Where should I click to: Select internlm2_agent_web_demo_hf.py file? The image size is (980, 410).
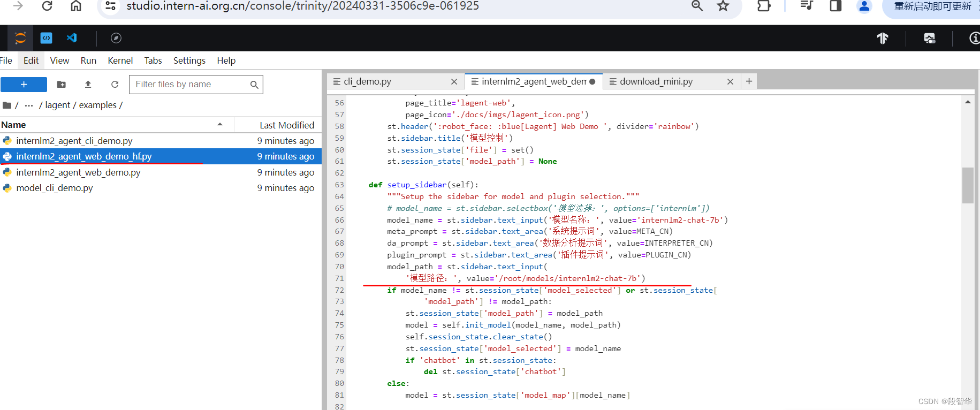pos(161,156)
